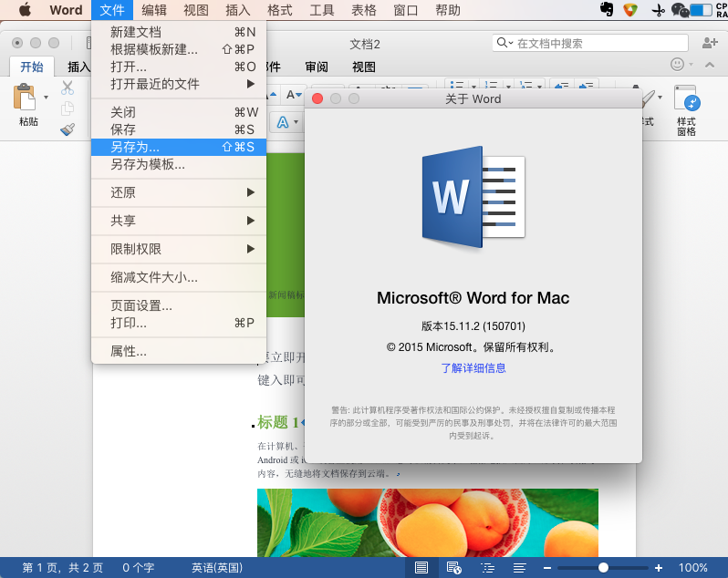Select 保存 from the File menu
728x578 pixels.
pyautogui.click(x=179, y=129)
